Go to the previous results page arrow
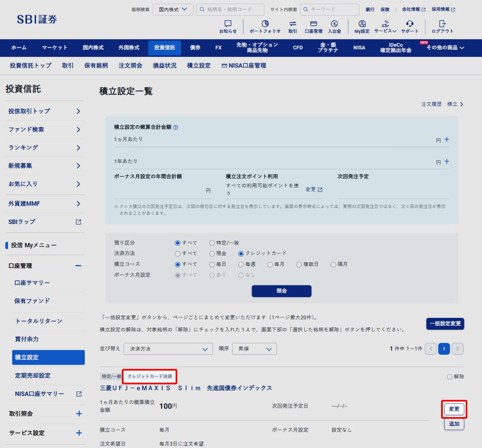Viewport: 482px width, 448px height. point(431,349)
